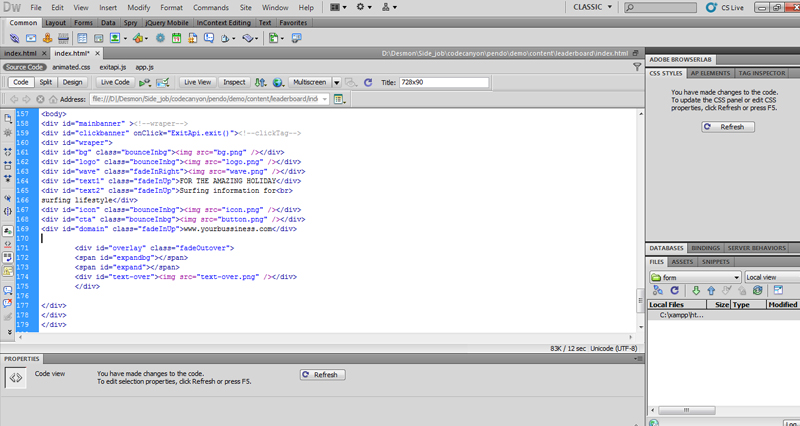Image resolution: width=800 pixels, height=426 pixels.
Task: Click the Named Anchor insert icon
Action: [46, 38]
